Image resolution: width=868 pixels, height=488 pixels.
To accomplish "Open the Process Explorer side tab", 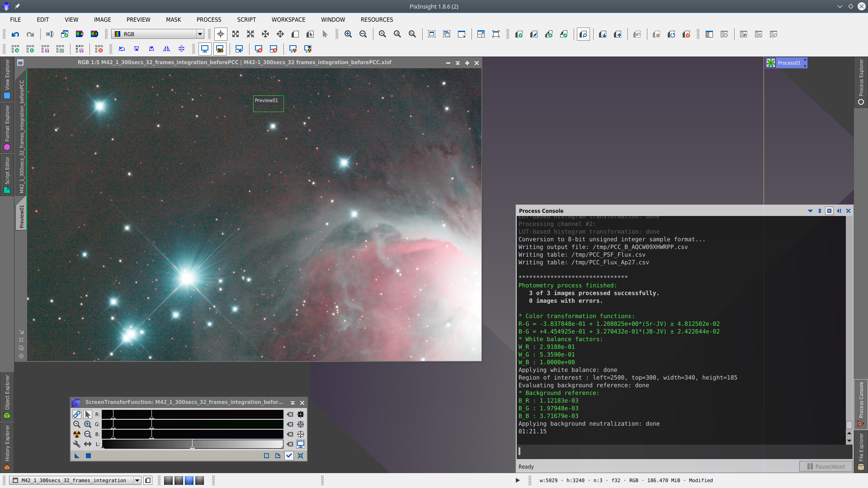I will pos(861,81).
